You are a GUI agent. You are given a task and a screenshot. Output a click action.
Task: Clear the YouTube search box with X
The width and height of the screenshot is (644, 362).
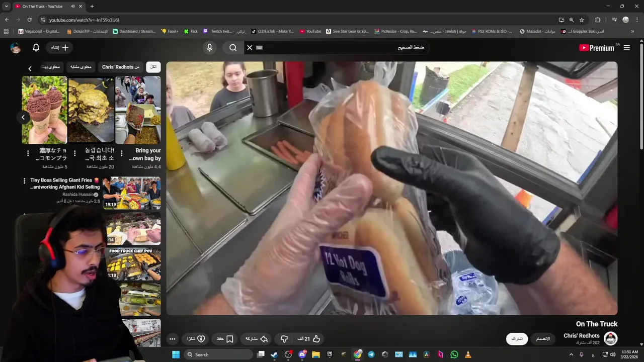coord(250,48)
